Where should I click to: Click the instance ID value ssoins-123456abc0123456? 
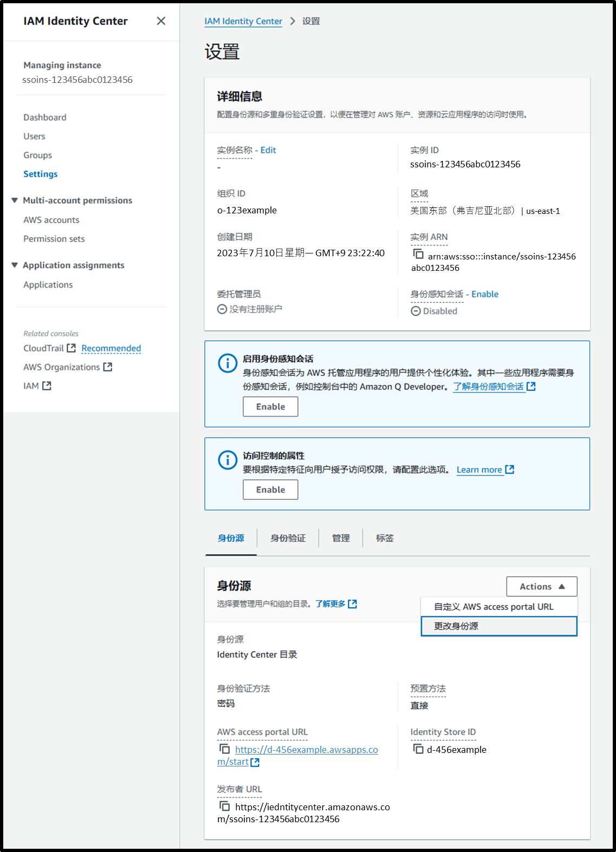click(x=465, y=164)
